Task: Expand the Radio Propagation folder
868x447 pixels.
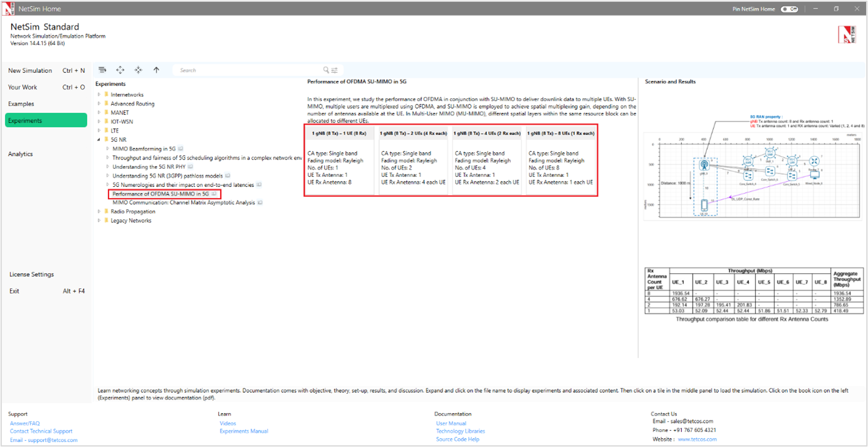Action: [x=98, y=212]
